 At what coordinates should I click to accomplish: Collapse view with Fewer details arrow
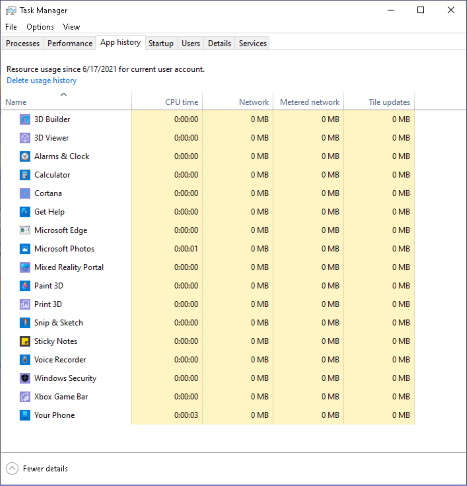[x=12, y=468]
